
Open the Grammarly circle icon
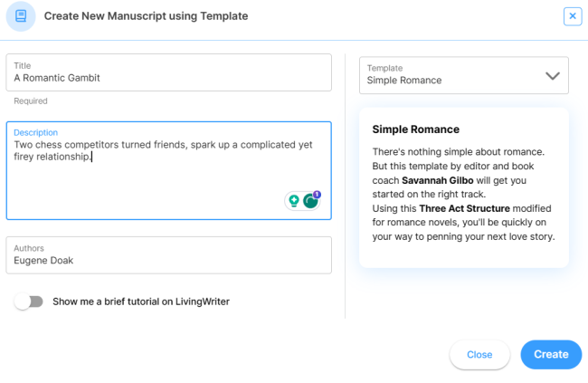(310, 201)
